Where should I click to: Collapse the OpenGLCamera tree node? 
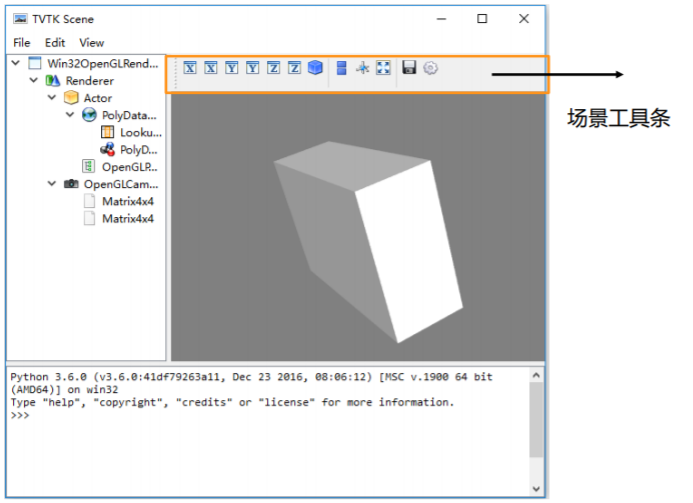(52, 184)
